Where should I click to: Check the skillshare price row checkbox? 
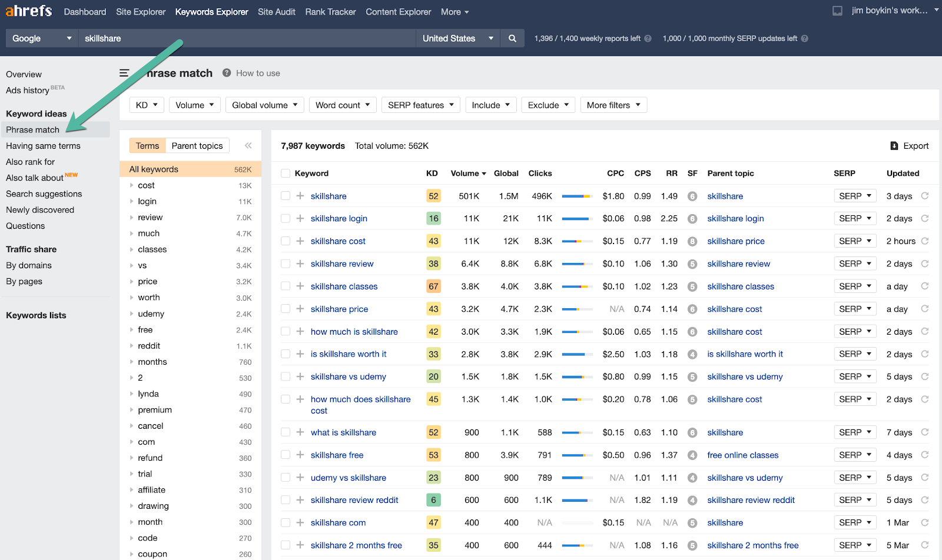click(x=286, y=309)
